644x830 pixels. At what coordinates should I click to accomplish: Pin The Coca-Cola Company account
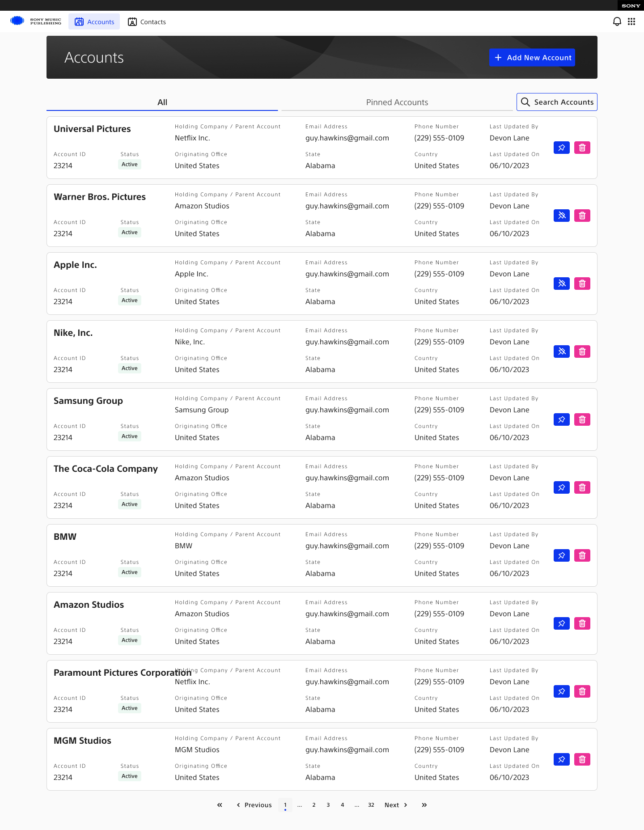pos(562,487)
